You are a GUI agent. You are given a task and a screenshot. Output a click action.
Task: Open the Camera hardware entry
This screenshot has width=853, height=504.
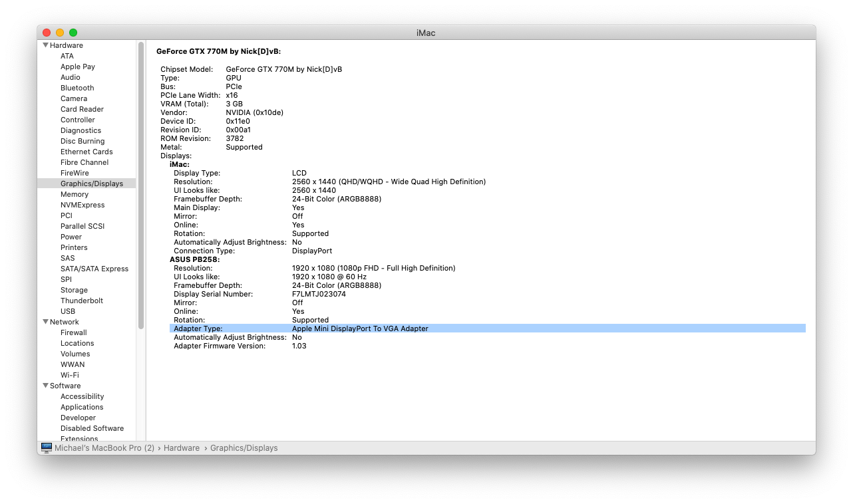point(74,98)
